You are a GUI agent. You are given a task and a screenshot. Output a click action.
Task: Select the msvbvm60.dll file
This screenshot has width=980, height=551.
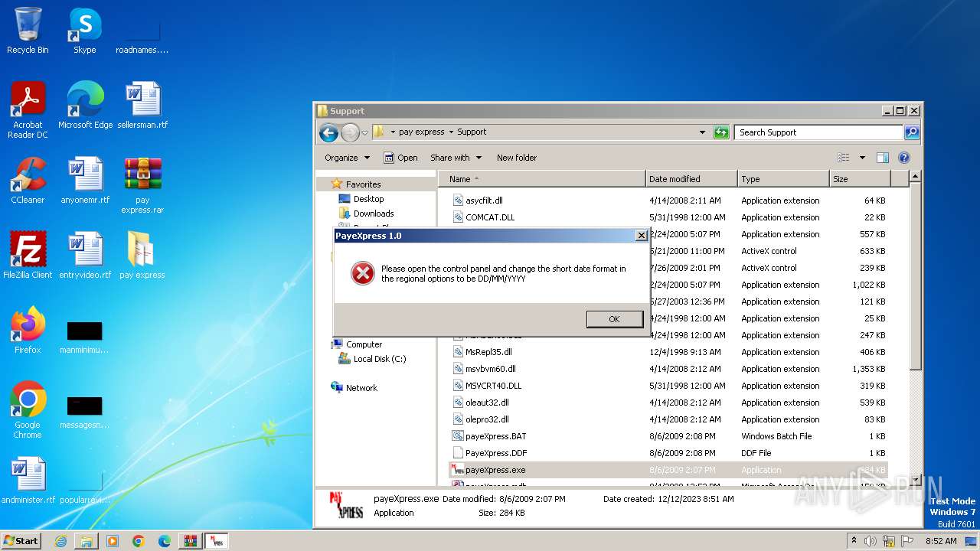pos(490,369)
